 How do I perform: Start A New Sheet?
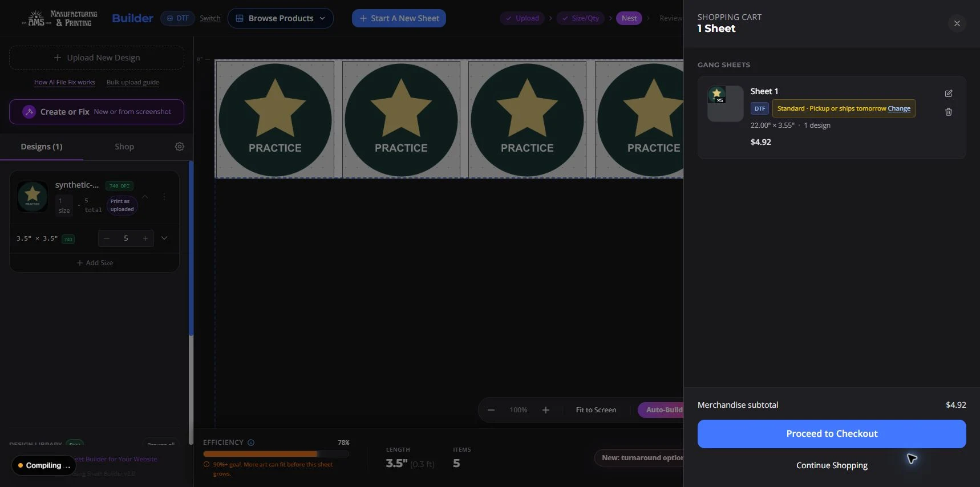(x=399, y=18)
